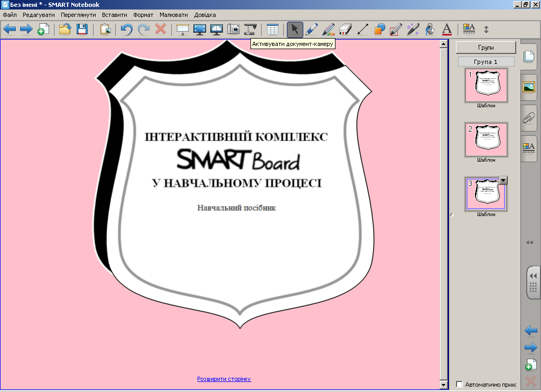Open the Attachments paperclip tab
541x392 pixels.
tap(528, 118)
